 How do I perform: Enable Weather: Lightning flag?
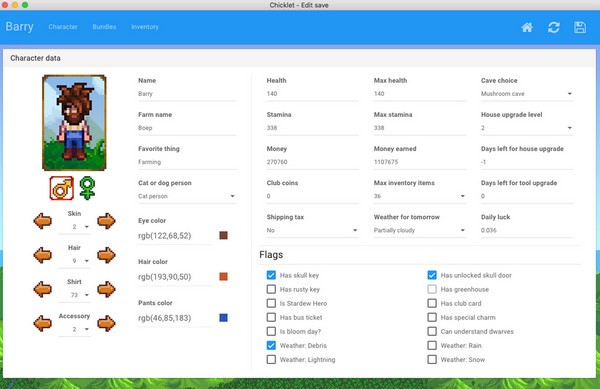click(x=271, y=360)
